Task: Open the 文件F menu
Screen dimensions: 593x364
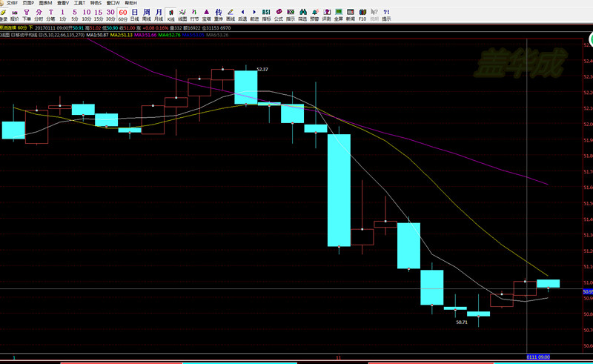Action: click(x=12, y=3)
